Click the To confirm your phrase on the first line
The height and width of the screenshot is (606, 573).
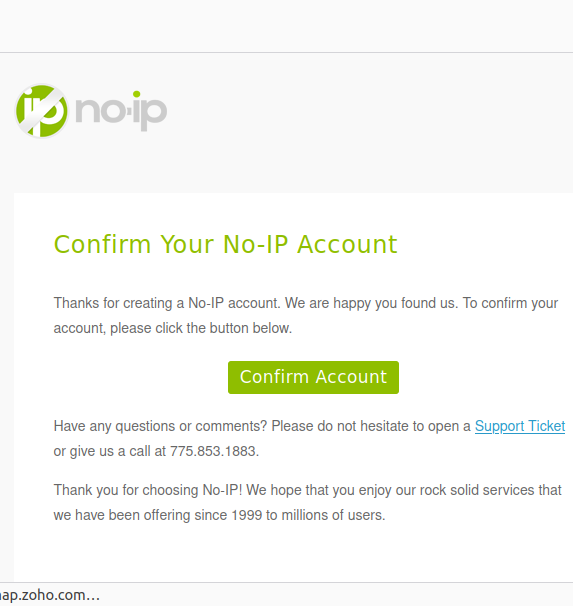[510, 303]
